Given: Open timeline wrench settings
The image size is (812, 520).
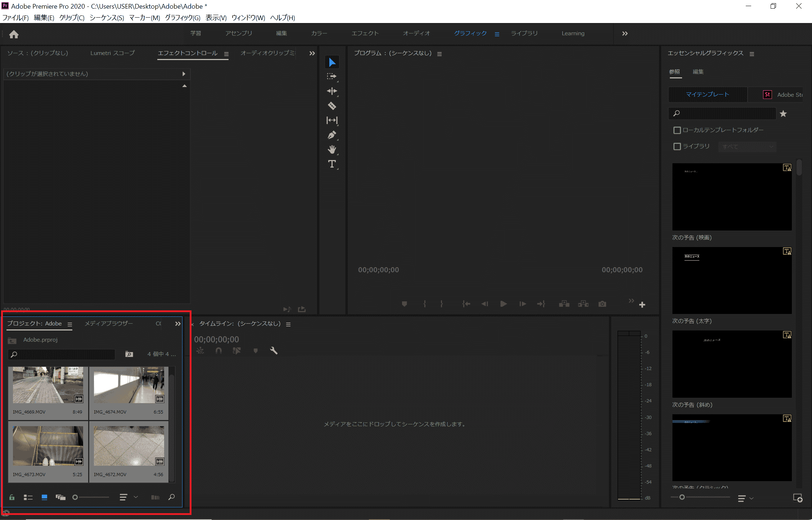Looking at the screenshot, I should click(274, 351).
